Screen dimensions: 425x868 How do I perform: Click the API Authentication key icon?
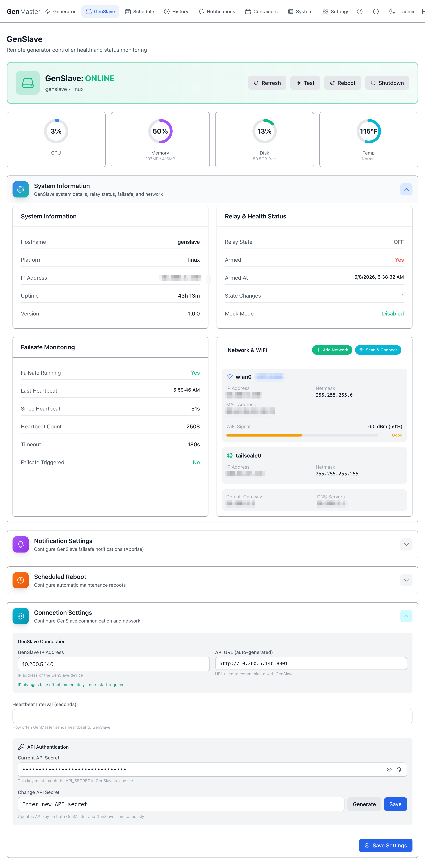[21, 747]
